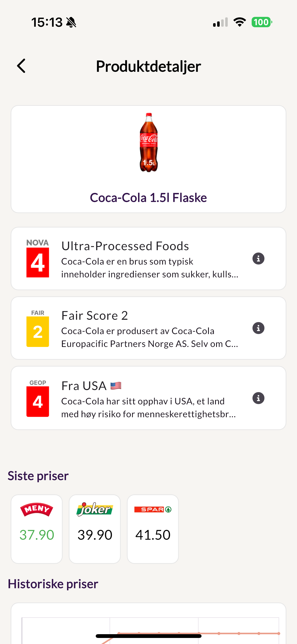297x644 pixels.
Task: Tap the red GEOP 4 badge
Action: click(38, 398)
